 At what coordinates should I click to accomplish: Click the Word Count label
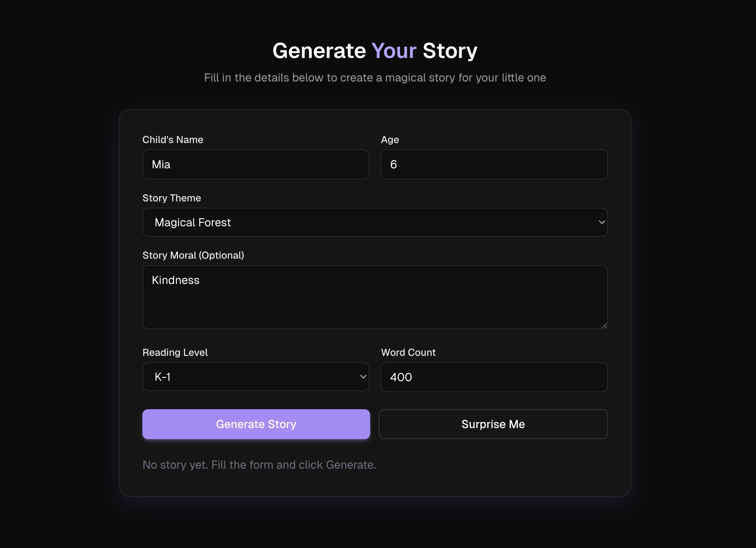tap(408, 352)
